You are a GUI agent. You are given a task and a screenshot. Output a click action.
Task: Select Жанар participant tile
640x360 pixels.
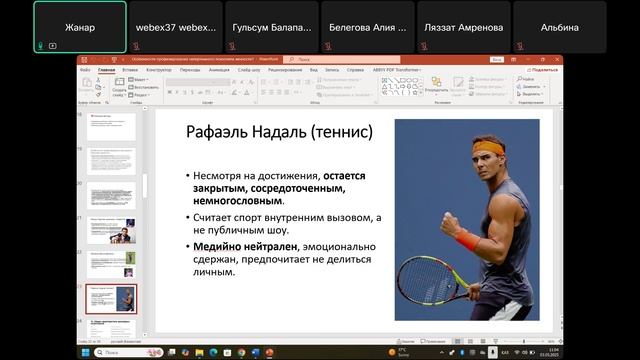coord(80,27)
